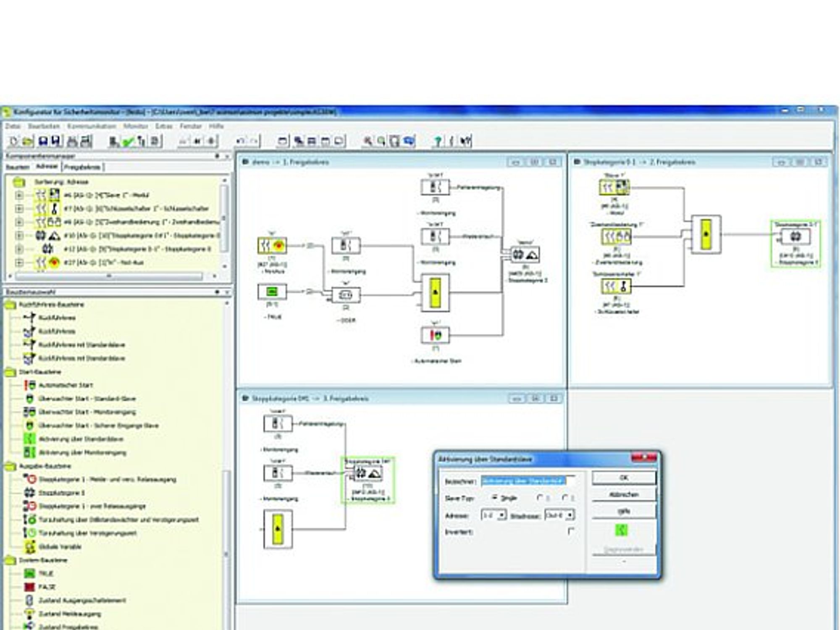Click the green block preview icon in dialog
Viewport: 840px width, 630px height.
pyautogui.click(x=622, y=530)
